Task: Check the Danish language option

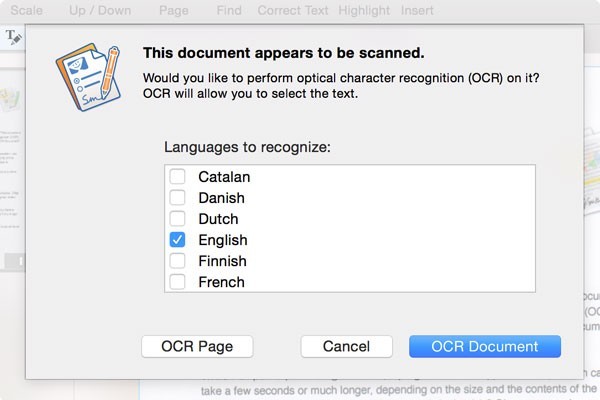Action: [x=177, y=198]
